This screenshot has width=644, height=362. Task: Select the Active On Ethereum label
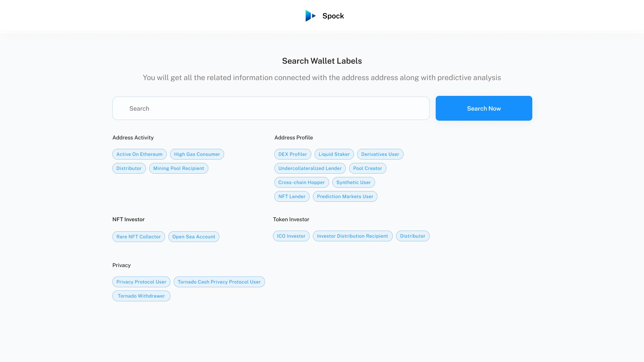[x=139, y=154]
